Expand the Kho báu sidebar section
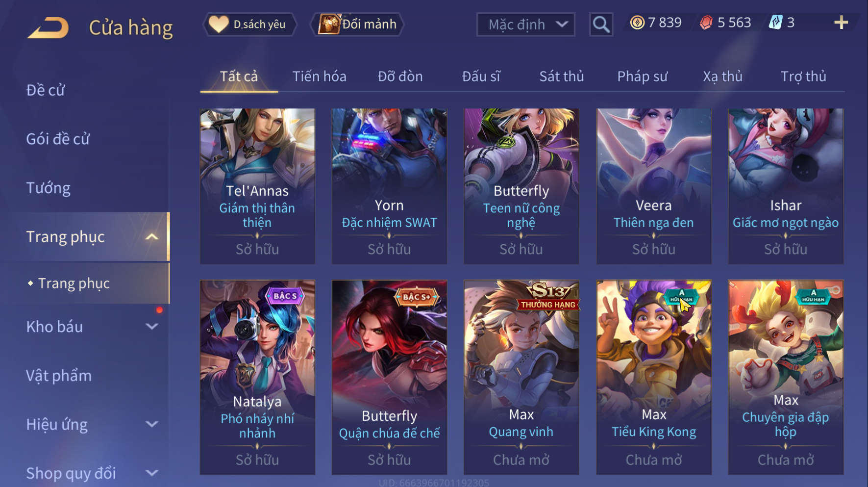The image size is (868, 487). [152, 327]
